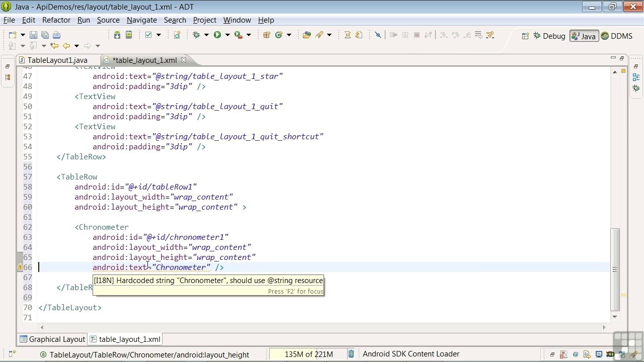Expand the External Tools dropdown arrow
Screen dimensions: 644x362
pyautogui.click(x=249, y=35)
